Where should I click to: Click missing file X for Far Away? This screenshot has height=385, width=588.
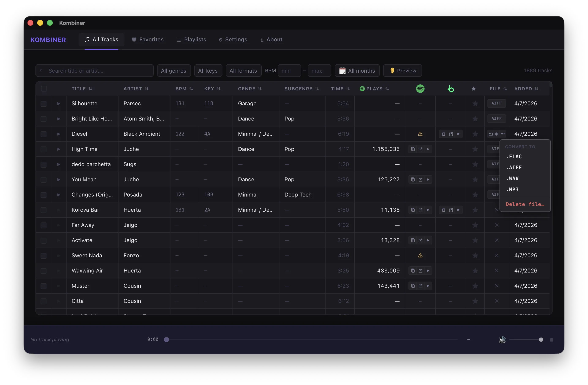point(497,225)
